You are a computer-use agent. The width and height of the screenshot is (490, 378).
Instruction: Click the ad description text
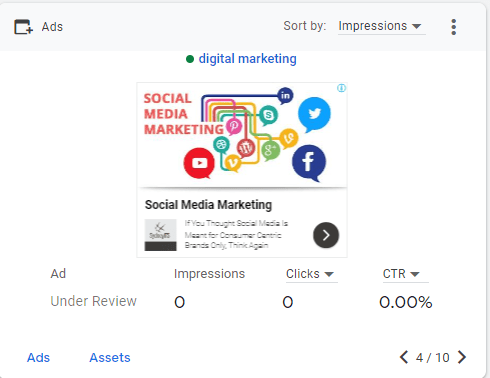click(x=236, y=234)
